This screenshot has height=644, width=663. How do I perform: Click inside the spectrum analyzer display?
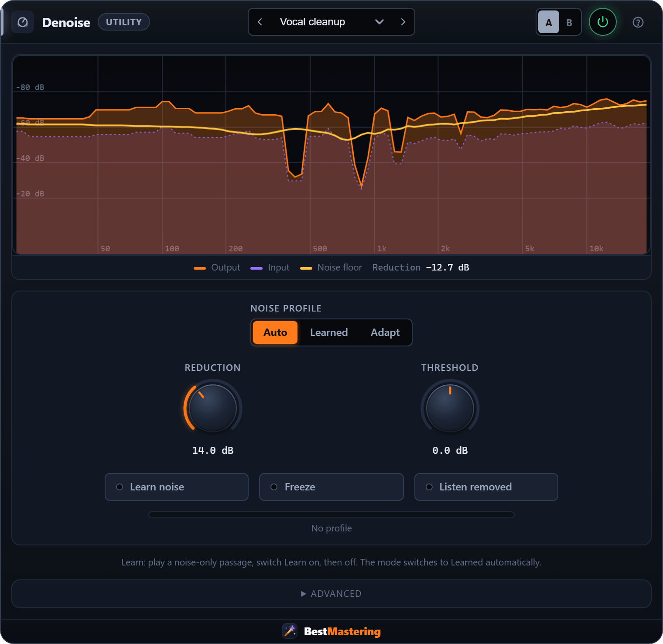tap(331, 154)
